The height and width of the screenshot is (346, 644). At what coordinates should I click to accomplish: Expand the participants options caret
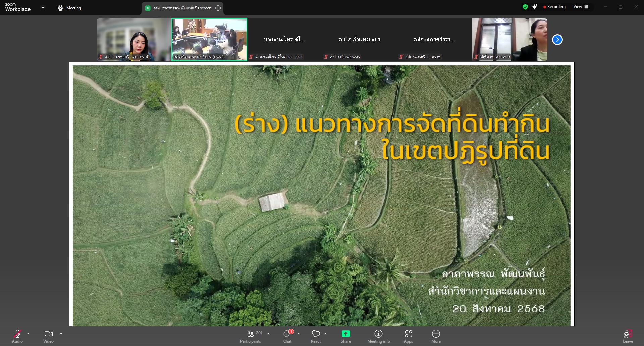(268, 334)
